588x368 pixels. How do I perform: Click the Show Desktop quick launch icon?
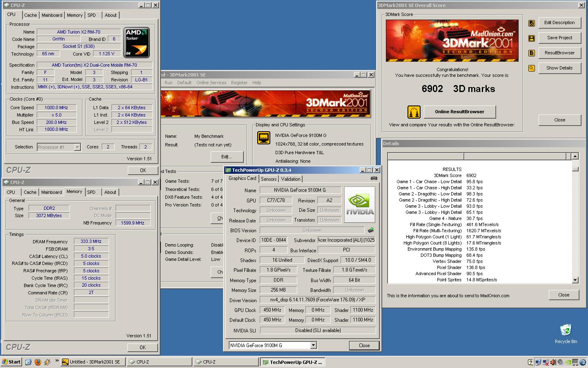coord(28,362)
